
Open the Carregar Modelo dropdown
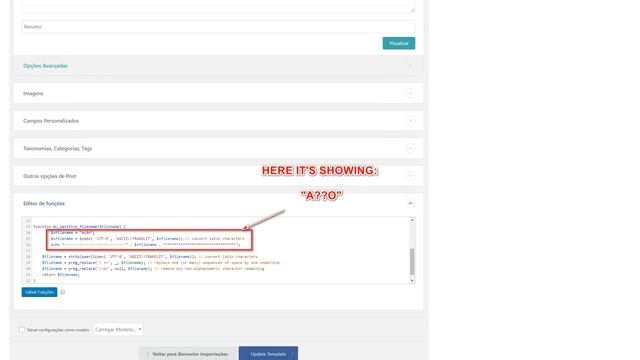[118, 329]
